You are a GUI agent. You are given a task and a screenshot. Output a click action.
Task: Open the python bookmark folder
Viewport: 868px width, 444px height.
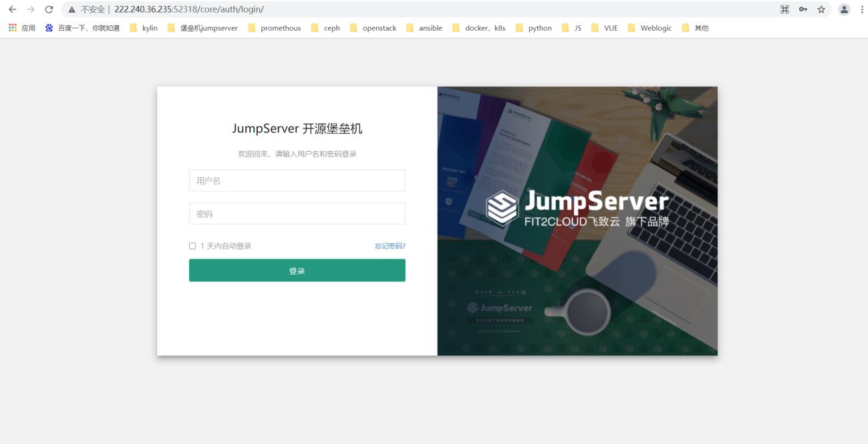(x=534, y=28)
